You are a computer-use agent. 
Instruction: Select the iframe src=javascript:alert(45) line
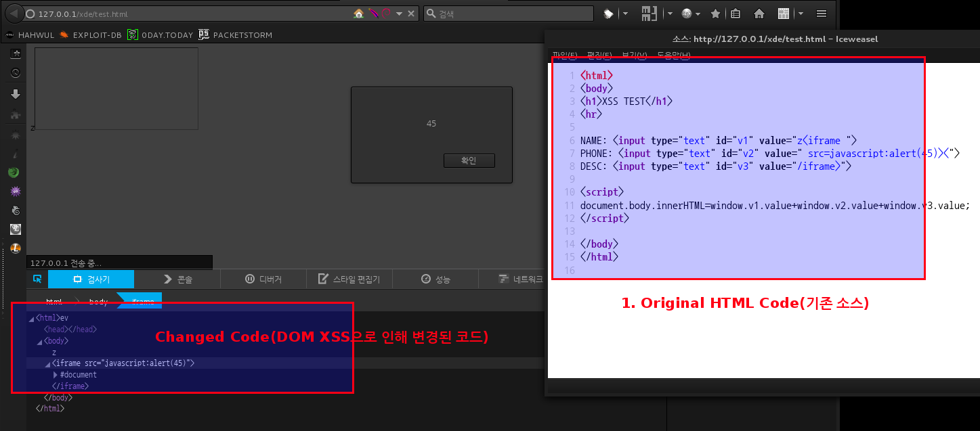point(123,363)
